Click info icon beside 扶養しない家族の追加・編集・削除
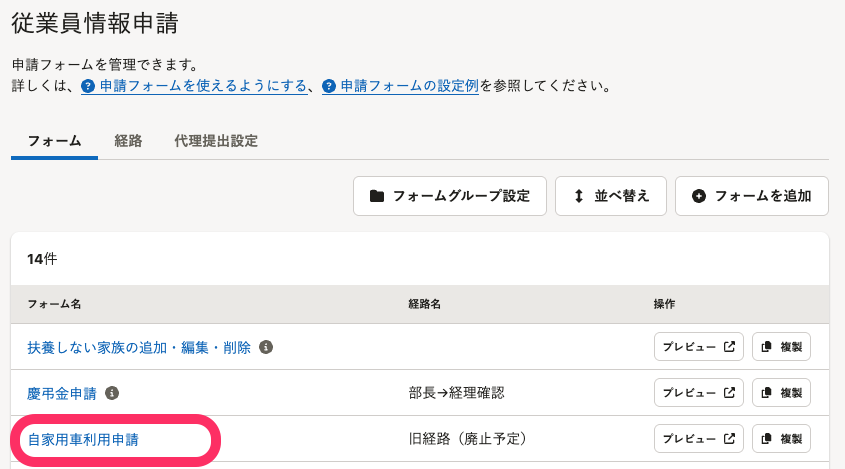 tap(266, 347)
